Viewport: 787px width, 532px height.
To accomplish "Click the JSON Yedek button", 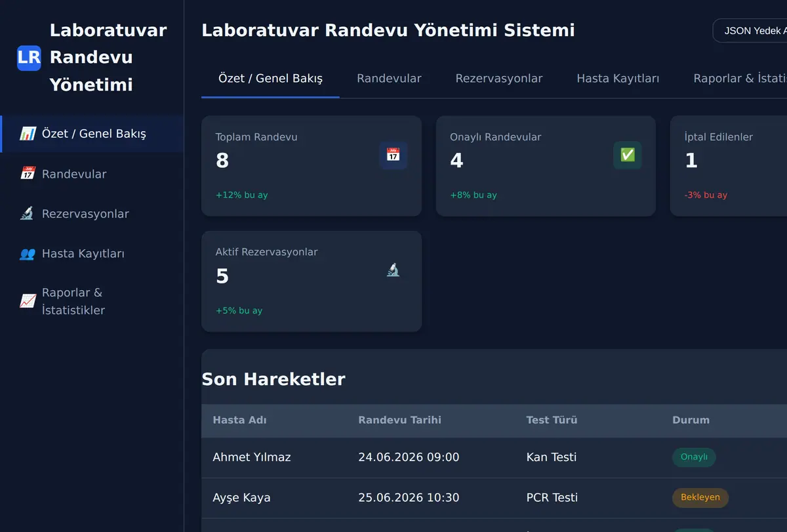I will tap(750, 31).
